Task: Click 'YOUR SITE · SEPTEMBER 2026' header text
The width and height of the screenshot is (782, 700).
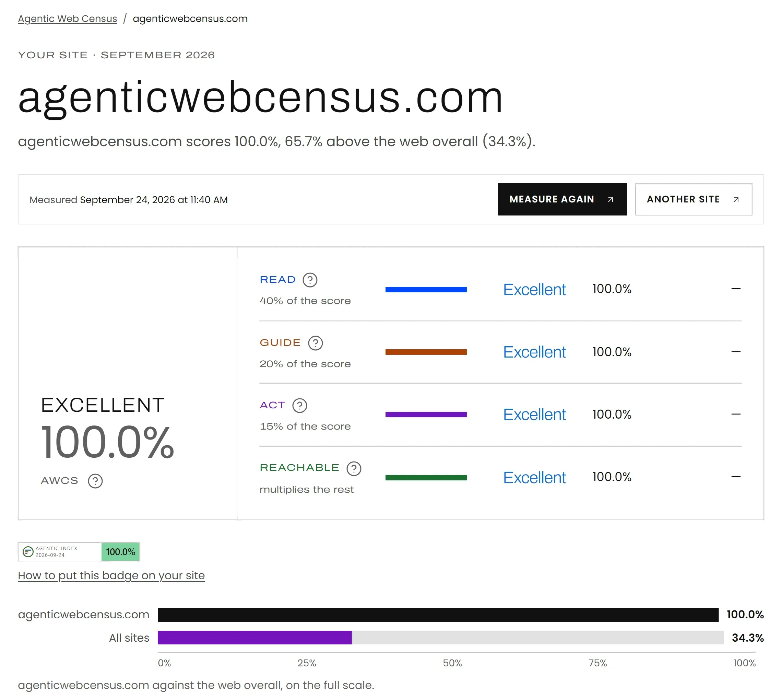Action: pyautogui.click(x=116, y=55)
